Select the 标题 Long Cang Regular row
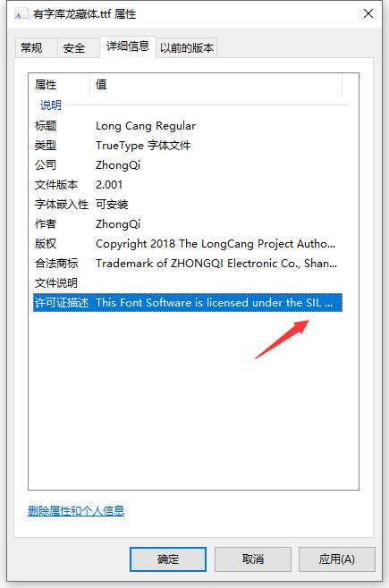The image size is (389, 588). (x=188, y=126)
